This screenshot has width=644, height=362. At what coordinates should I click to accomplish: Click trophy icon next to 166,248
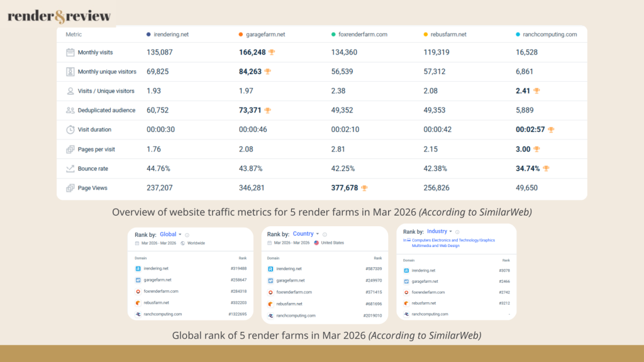tap(272, 52)
